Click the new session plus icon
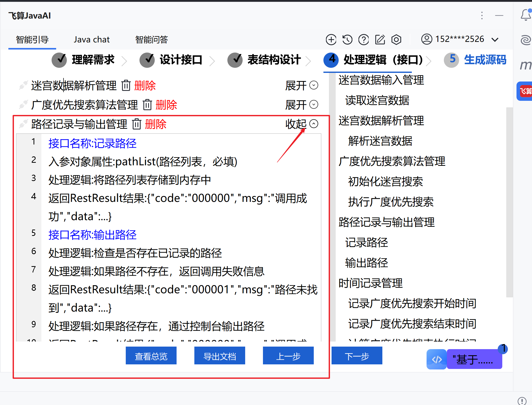 tap(331, 40)
